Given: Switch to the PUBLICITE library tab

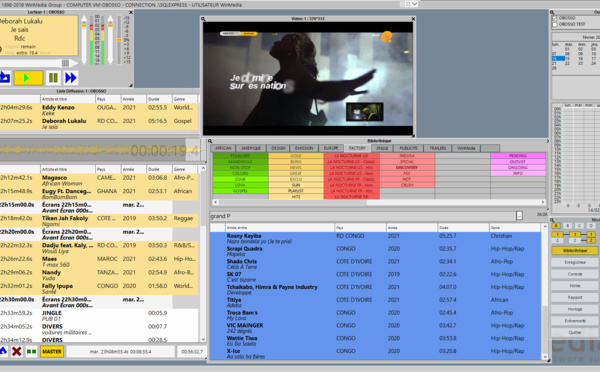Looking at the screenshot, I should click(x=408, y=148).
